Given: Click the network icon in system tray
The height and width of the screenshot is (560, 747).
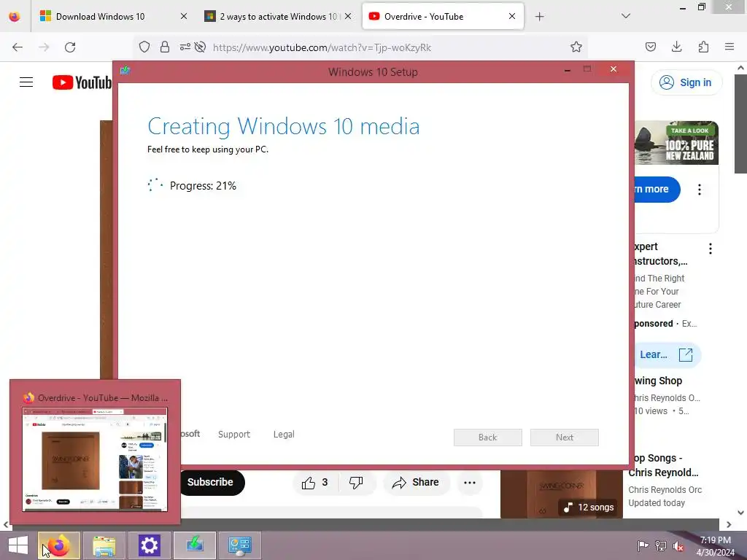Looking at the screenshot, I should pos(661,546).
